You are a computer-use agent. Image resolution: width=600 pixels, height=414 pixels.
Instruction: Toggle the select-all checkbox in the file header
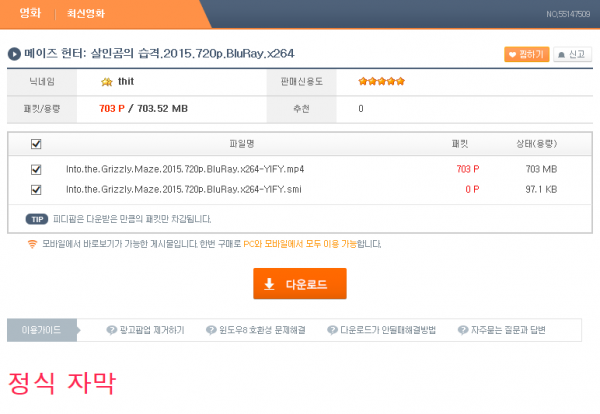(x=36, y=144)
